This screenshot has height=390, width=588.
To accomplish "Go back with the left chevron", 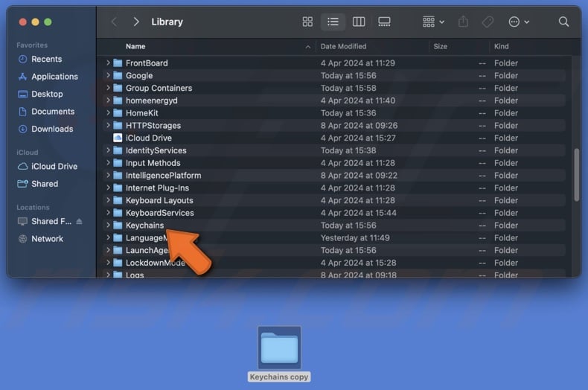I will 115,22.
